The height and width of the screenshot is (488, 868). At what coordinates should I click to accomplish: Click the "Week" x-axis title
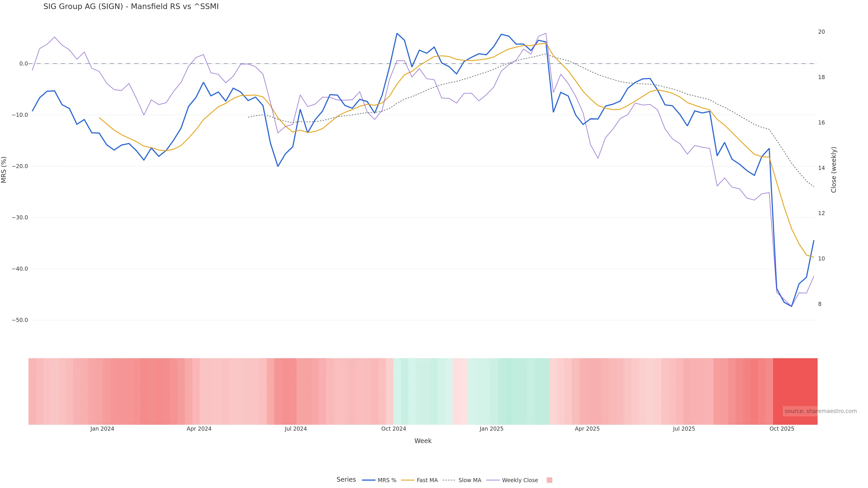[x=423, y=441]
